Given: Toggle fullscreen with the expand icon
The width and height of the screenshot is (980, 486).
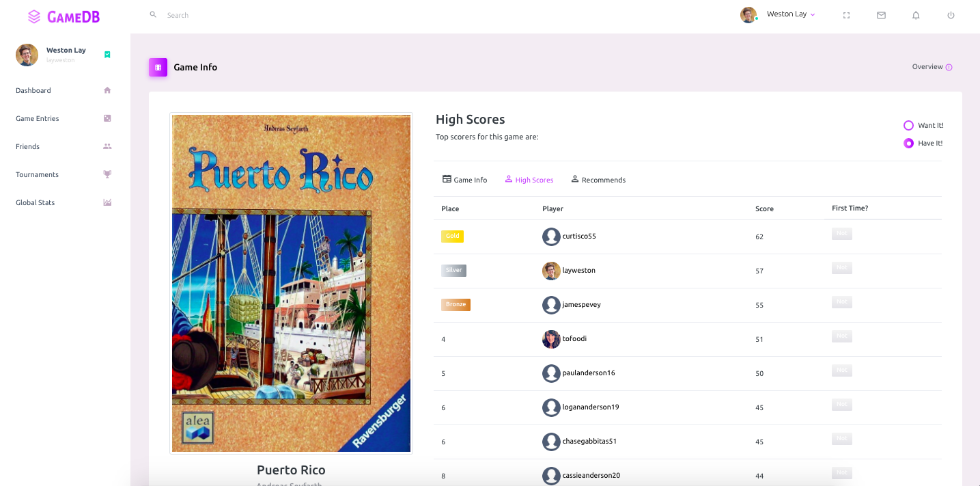Looking at the screenshot, I should coord(846,15).
